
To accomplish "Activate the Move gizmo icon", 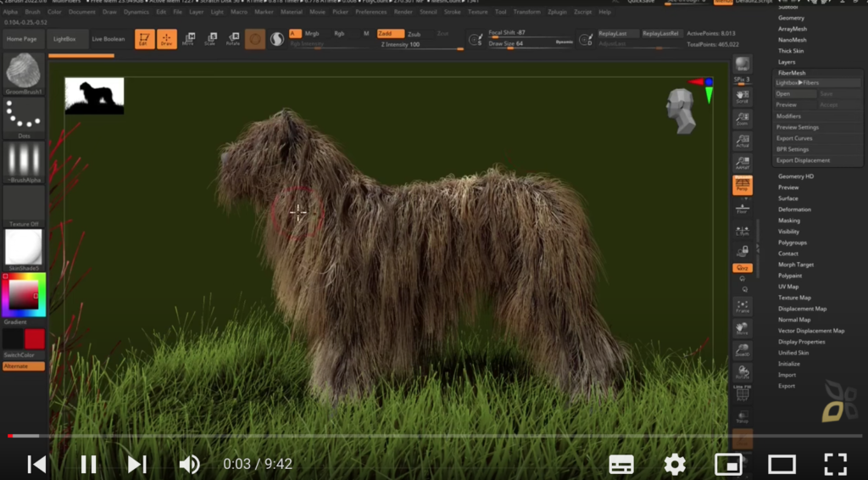I will (x=189, y=39).
